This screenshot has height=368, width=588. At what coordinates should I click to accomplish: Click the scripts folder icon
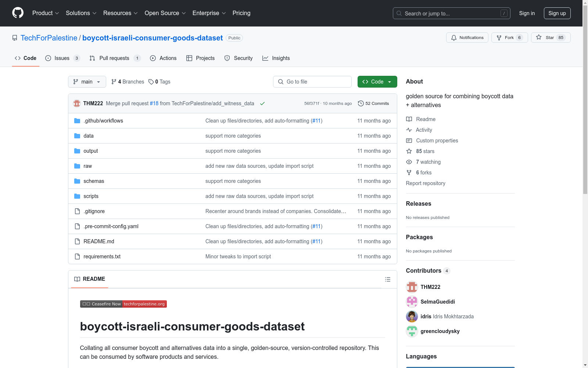pos(77,196)
